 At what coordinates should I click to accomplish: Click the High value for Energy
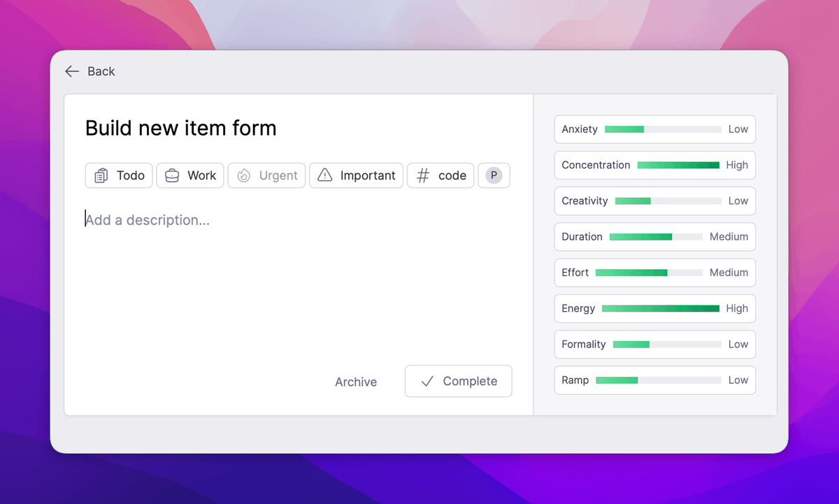(x=737, y=308)
